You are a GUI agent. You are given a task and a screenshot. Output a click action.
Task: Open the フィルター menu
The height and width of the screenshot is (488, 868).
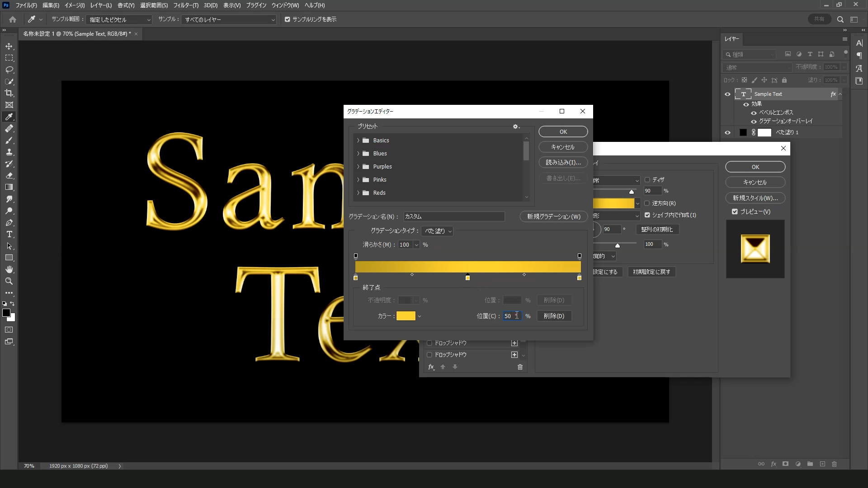pos(185,5)
